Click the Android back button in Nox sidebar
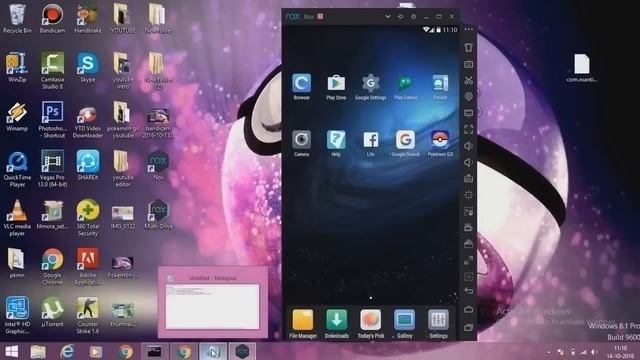 click(469, 291)
